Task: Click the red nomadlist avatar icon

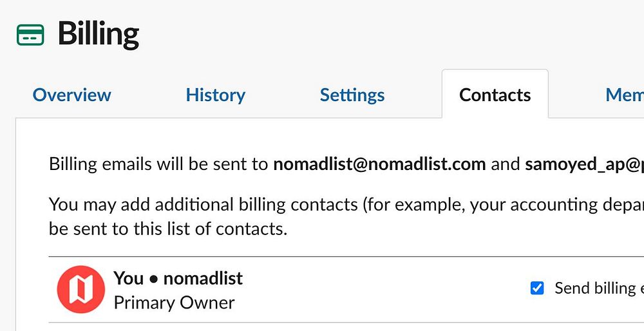Action: point(81,289)
